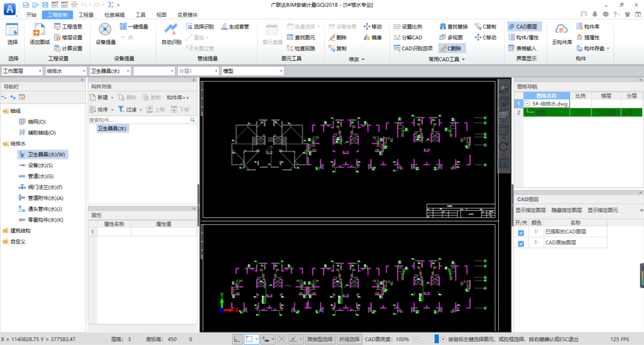This screenshot has width=644, height=345.
Task: Expand 已提取的CAD图层 layer triangle
Action: [536, 231]
